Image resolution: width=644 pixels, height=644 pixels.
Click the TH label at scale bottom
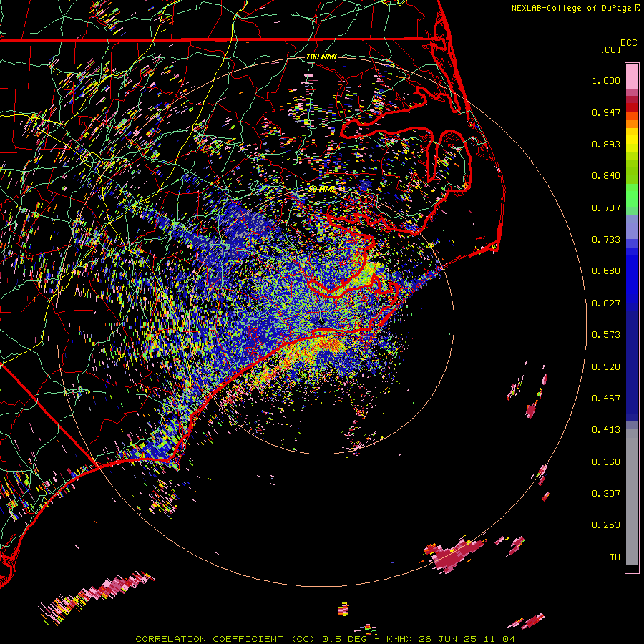[615, 557]
